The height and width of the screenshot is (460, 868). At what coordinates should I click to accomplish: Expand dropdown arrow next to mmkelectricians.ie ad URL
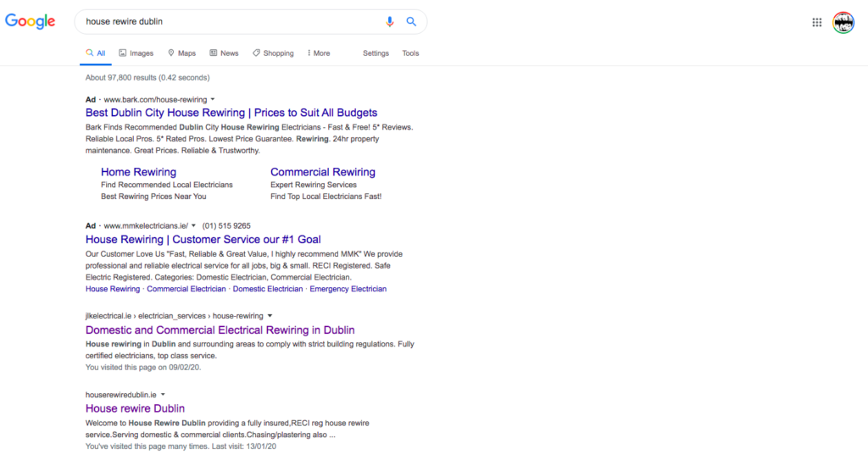click(193, 226)
